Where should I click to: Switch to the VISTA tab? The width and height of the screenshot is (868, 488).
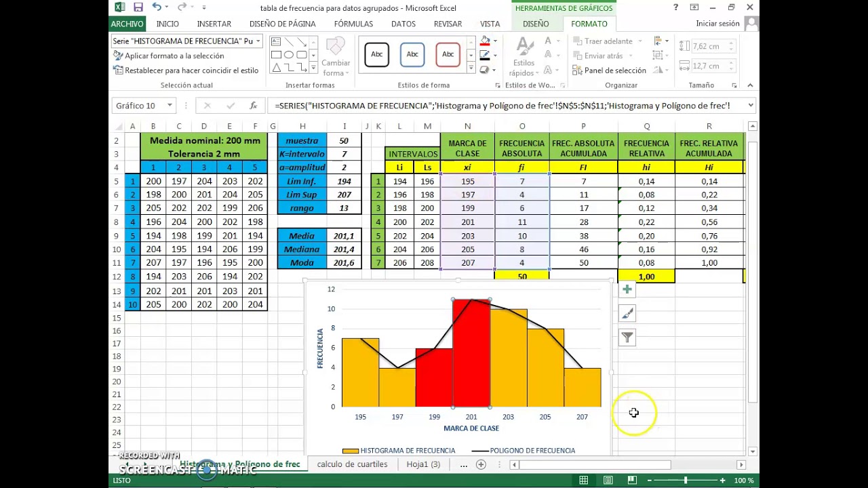490,24
